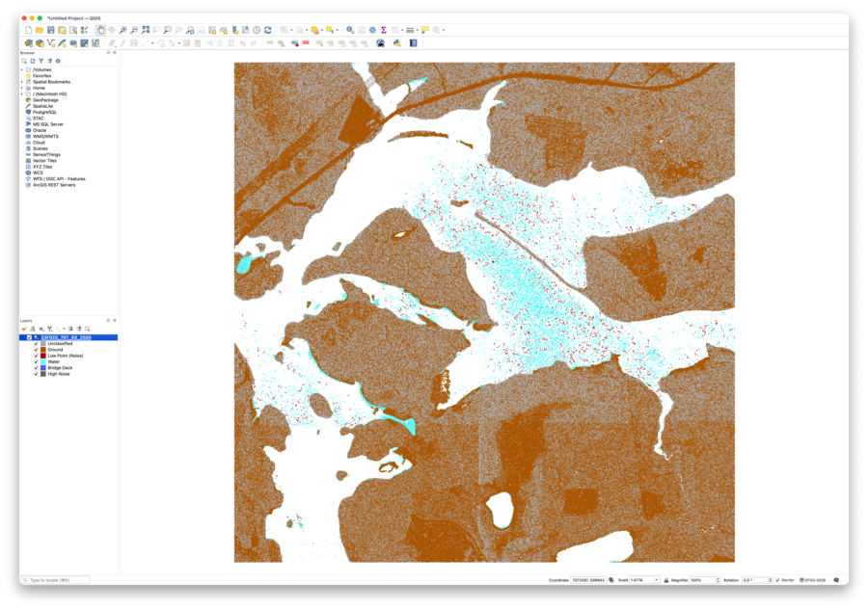Uncheck the Water classification checkbox
This screenshot has height=610, width=868.
[36, 361]
